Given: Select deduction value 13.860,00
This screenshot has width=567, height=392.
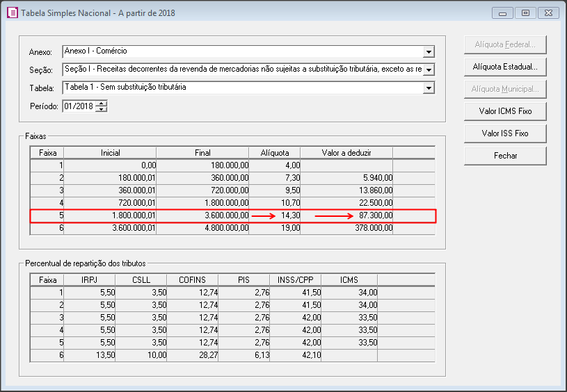Looking at the screenshot, I should point(346,190).
